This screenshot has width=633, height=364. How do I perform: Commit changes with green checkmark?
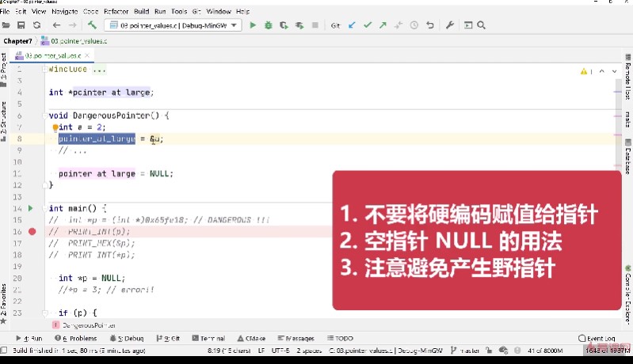(x=368, y=25)
